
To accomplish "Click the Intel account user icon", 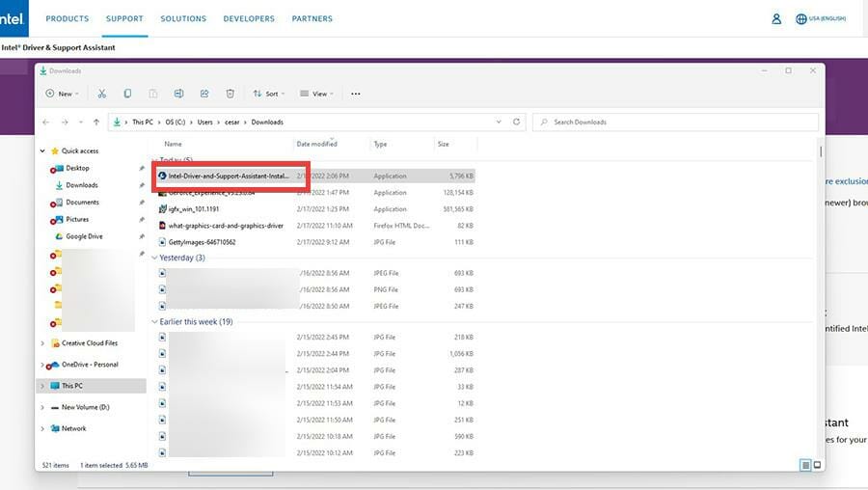I will point(776,19).
